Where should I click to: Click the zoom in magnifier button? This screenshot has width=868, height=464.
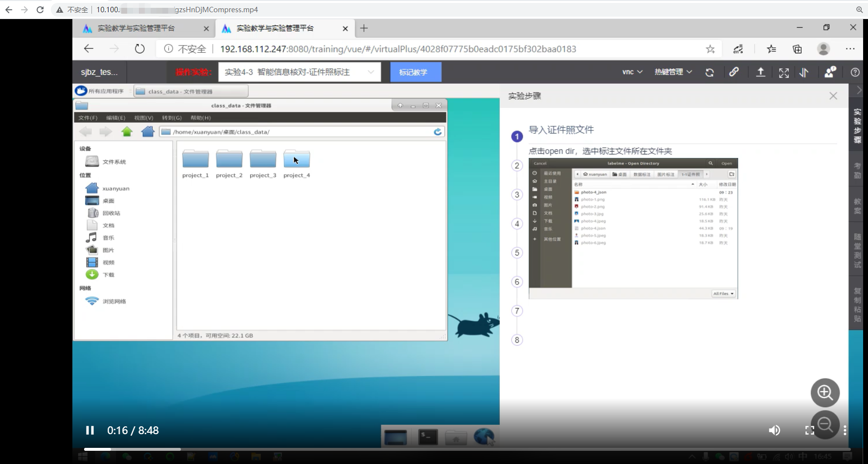tap(825, 393)
